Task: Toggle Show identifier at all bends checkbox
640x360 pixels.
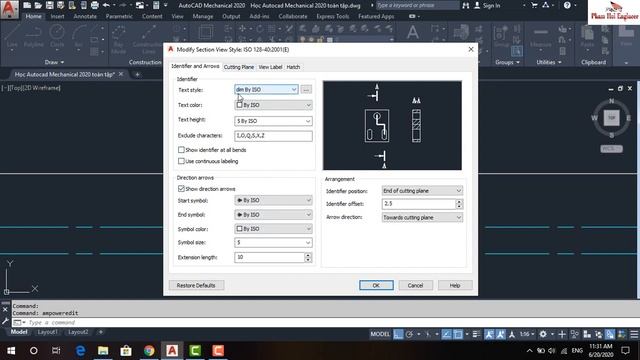Action: [x=181, y=150]
